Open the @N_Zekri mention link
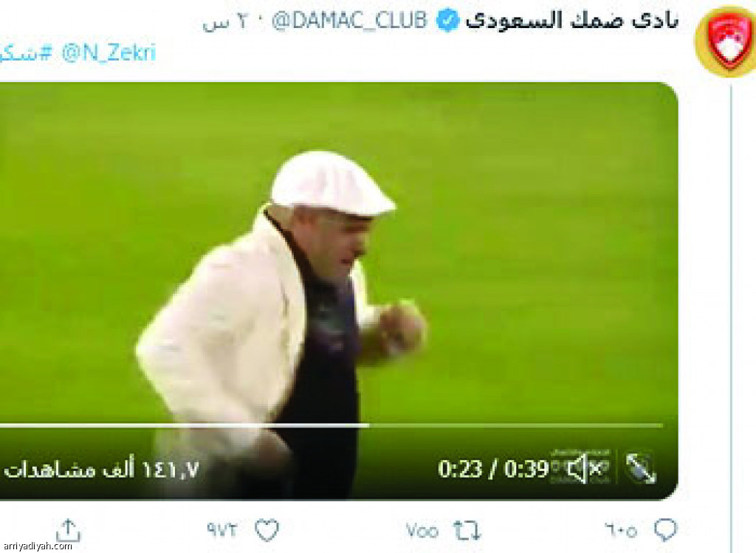The height and width of the screenshot is (553, 756). point(109,52)
